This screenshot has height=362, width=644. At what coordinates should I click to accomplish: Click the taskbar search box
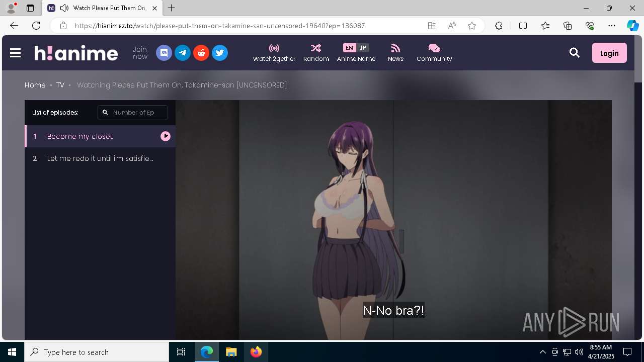[x=97, y=352]
